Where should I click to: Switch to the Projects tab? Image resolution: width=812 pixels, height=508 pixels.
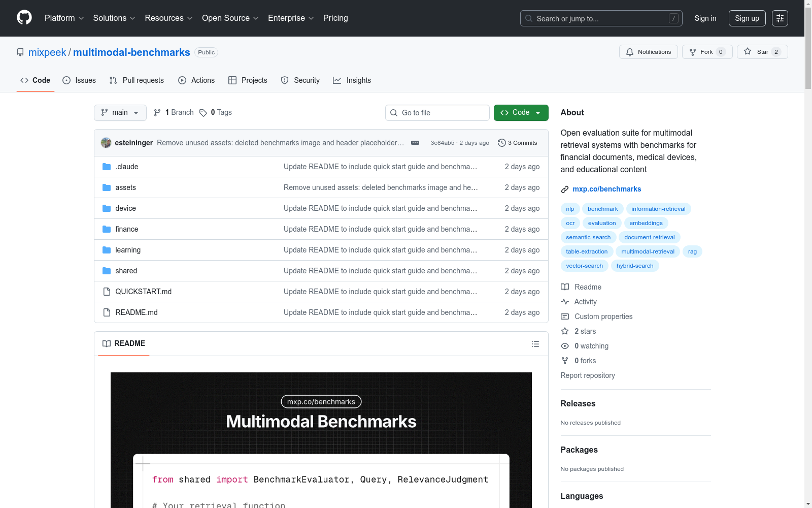point(248,80)
